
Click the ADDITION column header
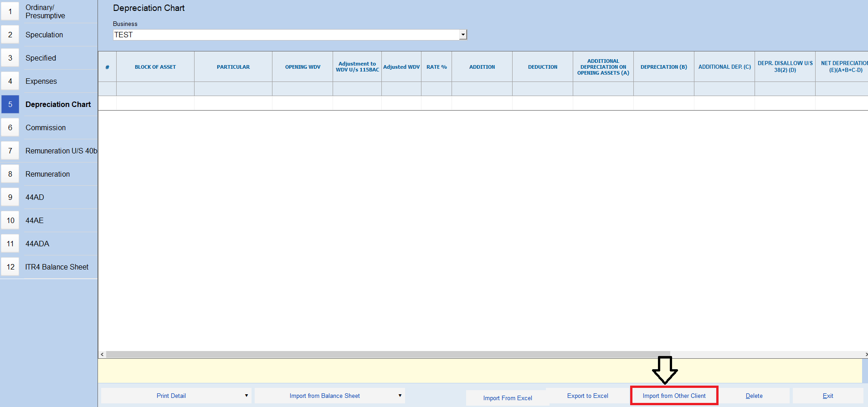click(x=482, y=67)
